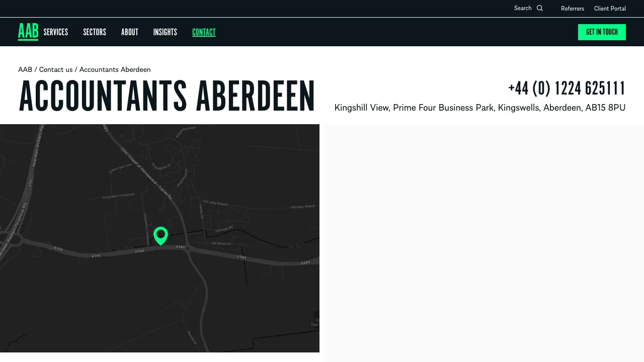Select Accountants Aberdeen breadcrumb entry

(115, 69)
